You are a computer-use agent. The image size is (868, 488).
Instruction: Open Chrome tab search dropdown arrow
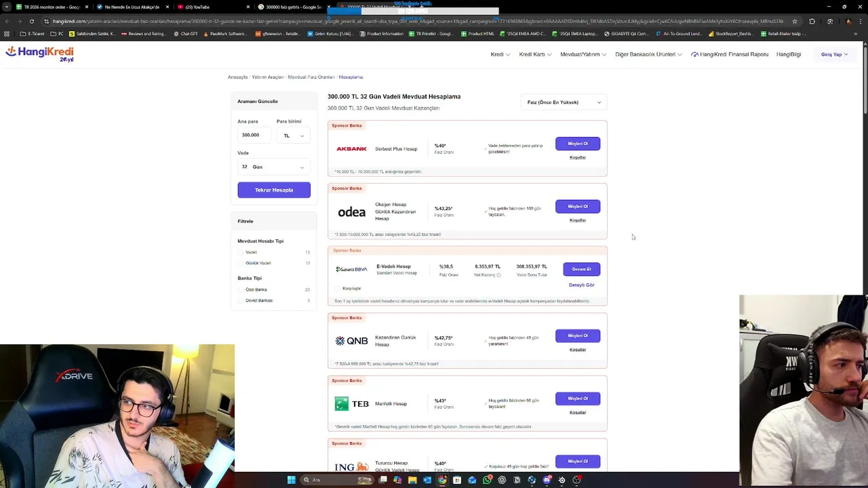(x=7, y=7)
